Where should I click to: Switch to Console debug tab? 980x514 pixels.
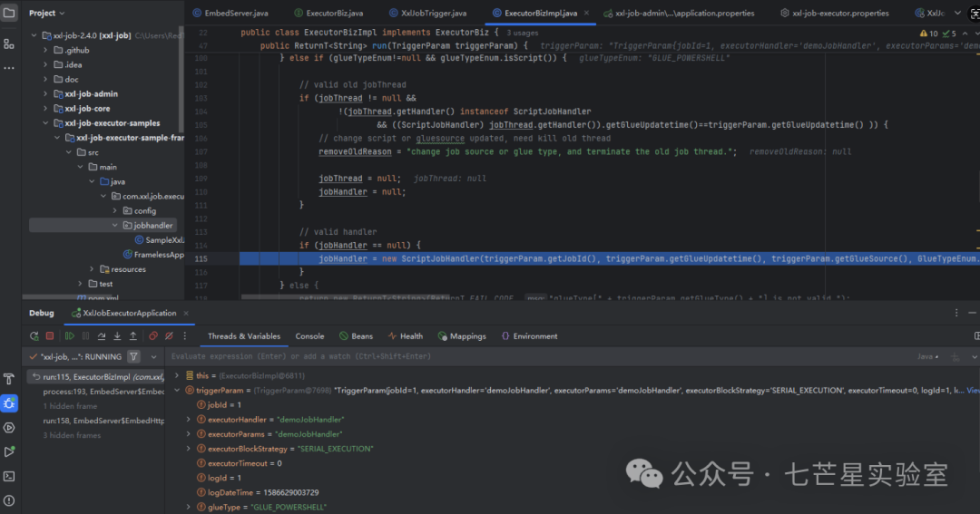coord(309,336)
